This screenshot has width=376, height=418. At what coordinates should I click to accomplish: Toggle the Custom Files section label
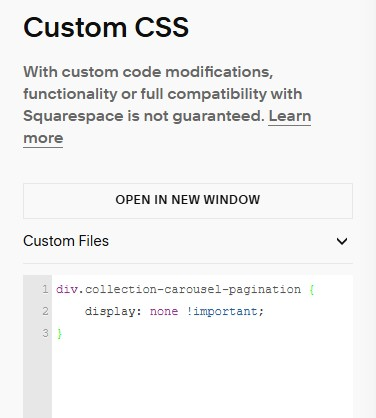pyautogui.click(x=66, y=241)
